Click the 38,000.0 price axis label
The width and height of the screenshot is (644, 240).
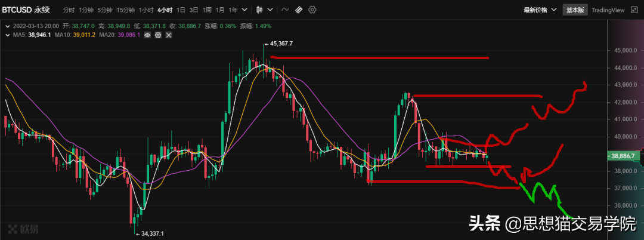(625, 171)
